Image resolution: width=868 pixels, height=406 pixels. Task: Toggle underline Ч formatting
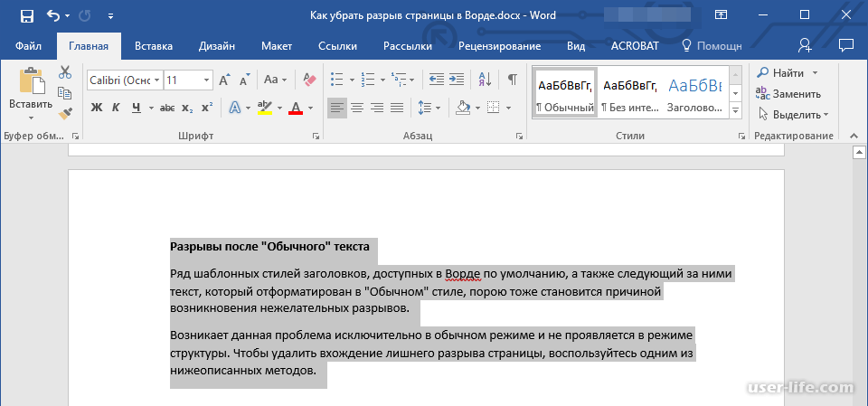click(136, 108)
